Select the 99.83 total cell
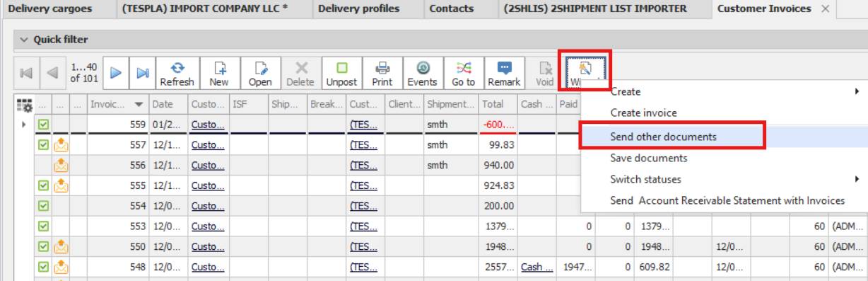The height and width of the screenshot is (281, 868). pyautogui.click(x=499, y=145)
